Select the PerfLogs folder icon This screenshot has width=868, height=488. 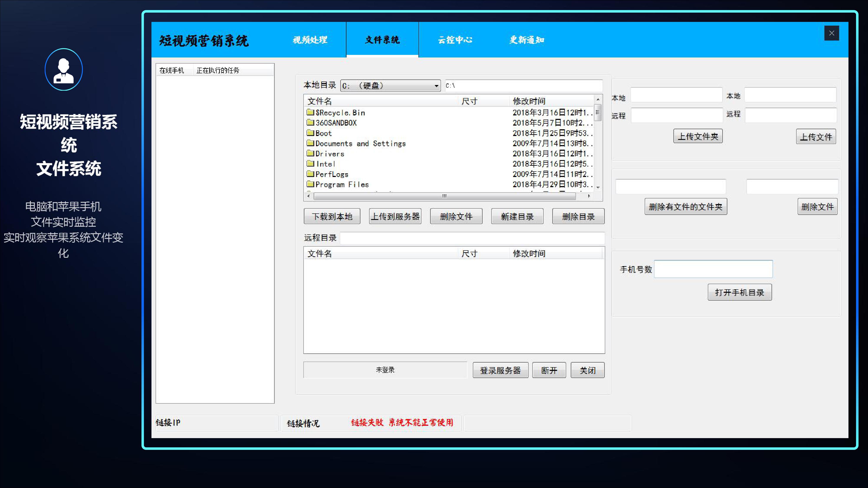click(x=310, y=174)
